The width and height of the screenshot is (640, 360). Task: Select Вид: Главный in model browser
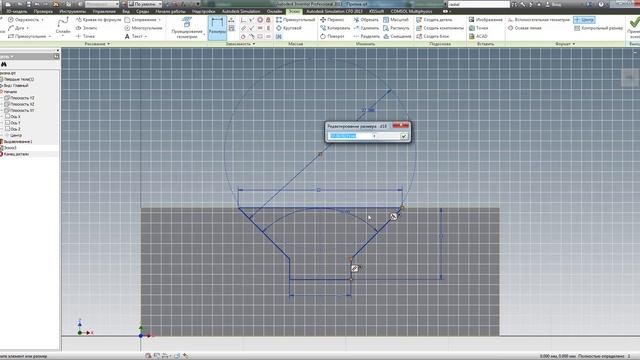15,85
